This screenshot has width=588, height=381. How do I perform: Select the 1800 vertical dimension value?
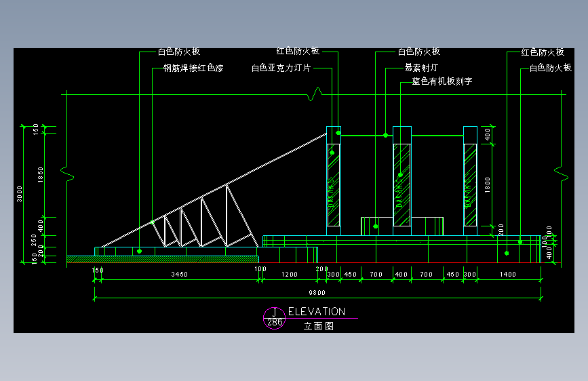(488, 185)
